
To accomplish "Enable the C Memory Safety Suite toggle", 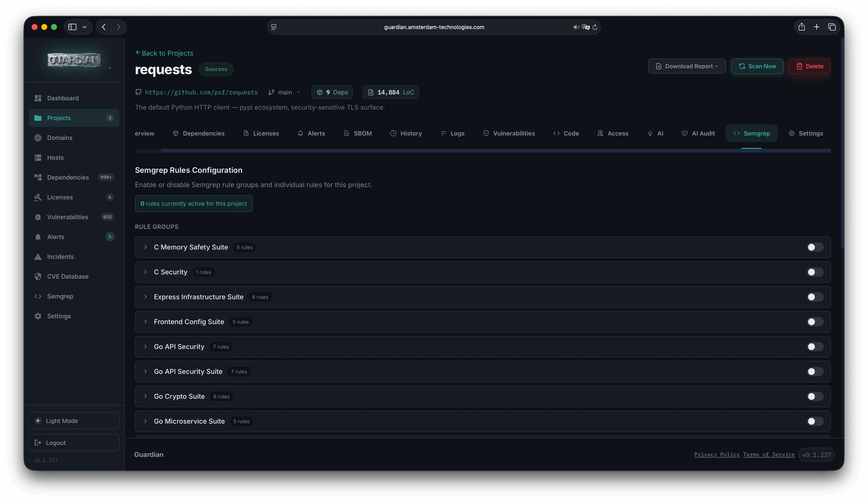I will tap(815, 247).
